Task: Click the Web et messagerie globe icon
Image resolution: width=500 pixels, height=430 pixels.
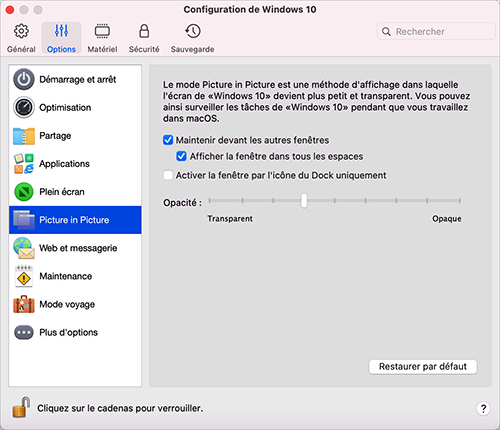Action: [24, 248]
